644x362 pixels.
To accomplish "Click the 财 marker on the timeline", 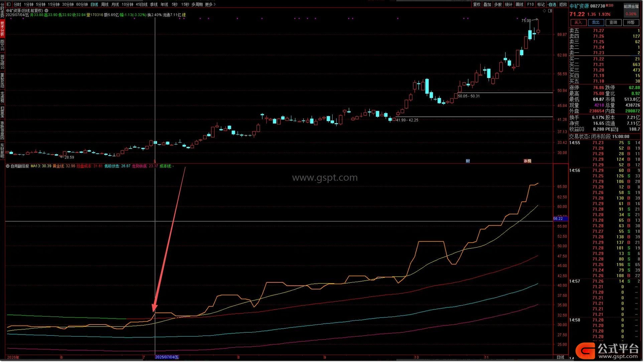I will coord(468,161).
